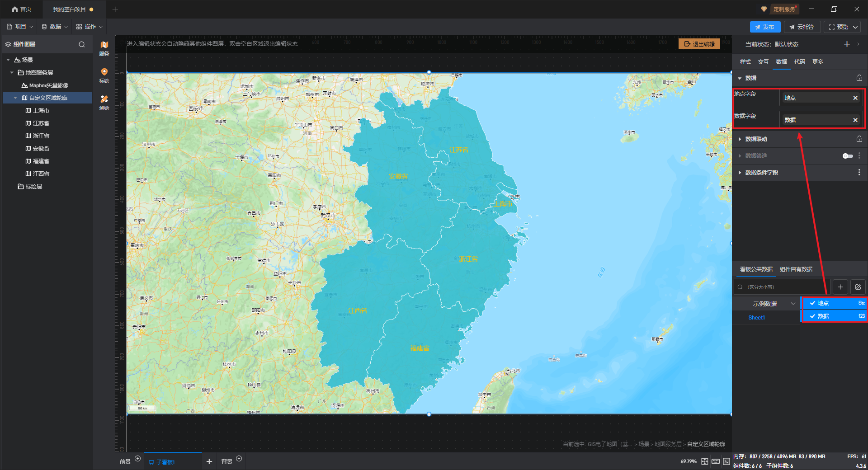This screenshot has height=470, width=868.
Task: Switch to the 样式 tab
Action: 745,62
